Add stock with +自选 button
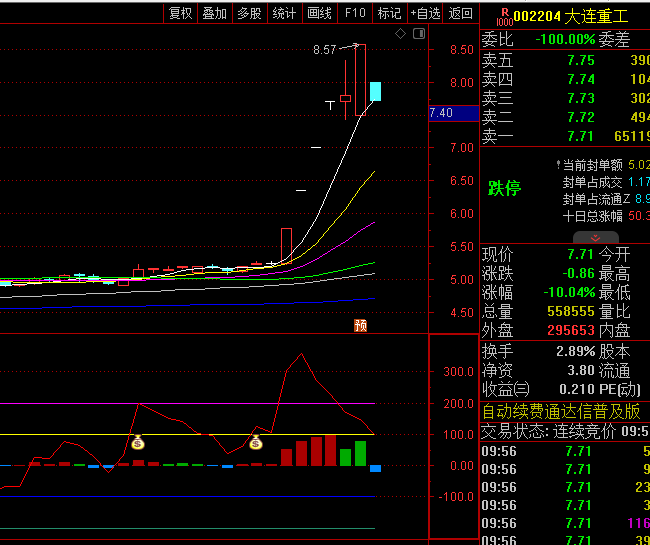This screenshot has height=545, width=650. coord(425,13)
